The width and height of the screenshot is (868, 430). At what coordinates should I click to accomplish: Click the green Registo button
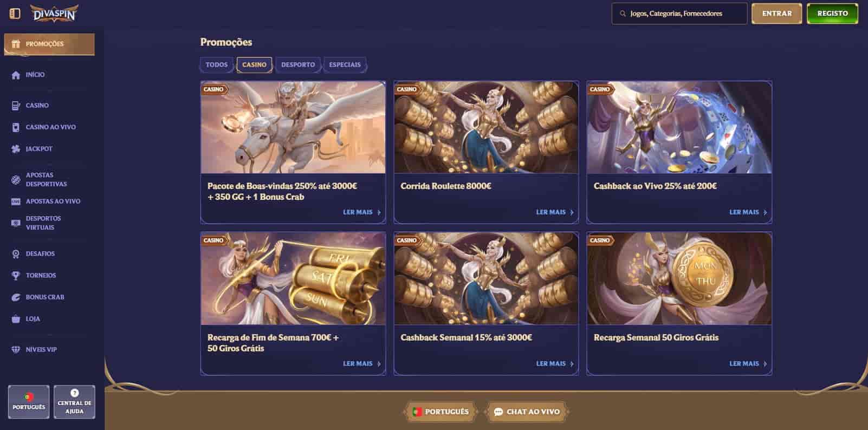click(832, 14)
